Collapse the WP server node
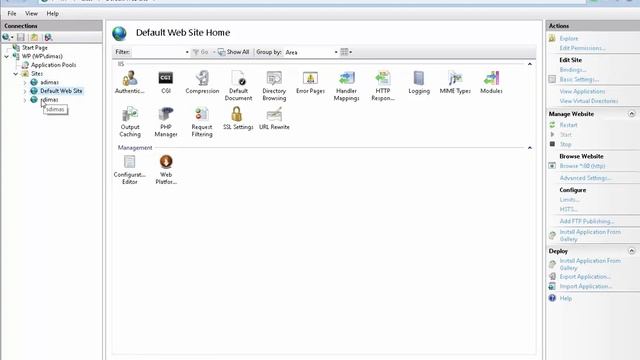 click(x=7, y=56)
